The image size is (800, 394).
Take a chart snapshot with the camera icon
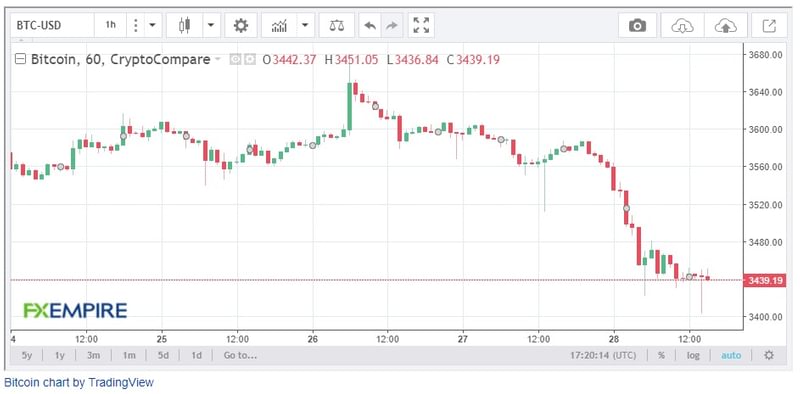click(637, 25)
